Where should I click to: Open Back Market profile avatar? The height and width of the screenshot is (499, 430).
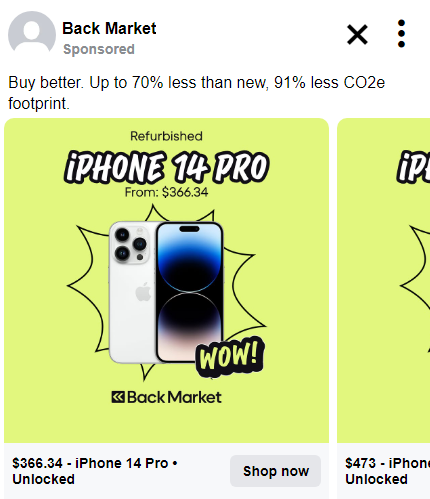(x=32, y=35)
